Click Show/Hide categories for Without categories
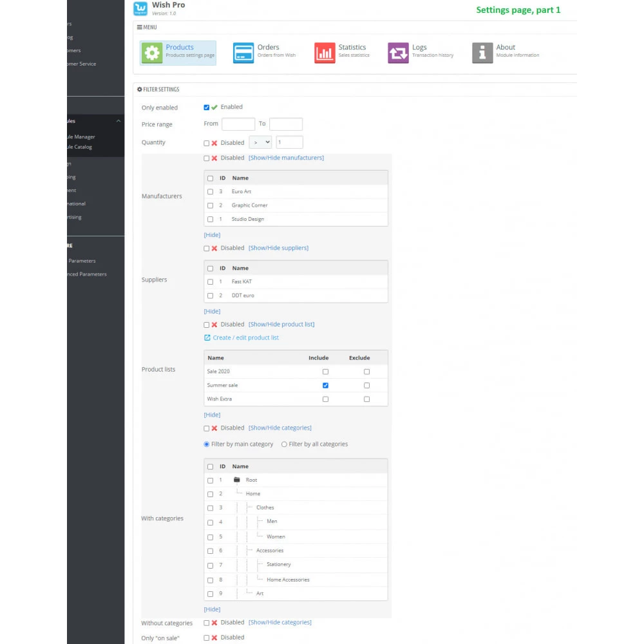644x644 pixels. pos(280,623)
